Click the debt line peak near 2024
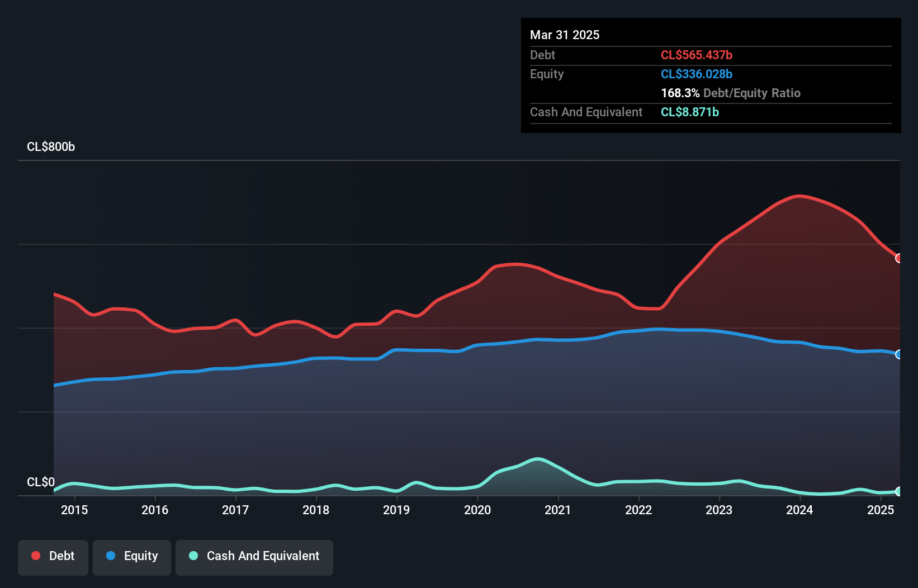The width and height of the screenshot is (918, 588). [x=799, y=196]
